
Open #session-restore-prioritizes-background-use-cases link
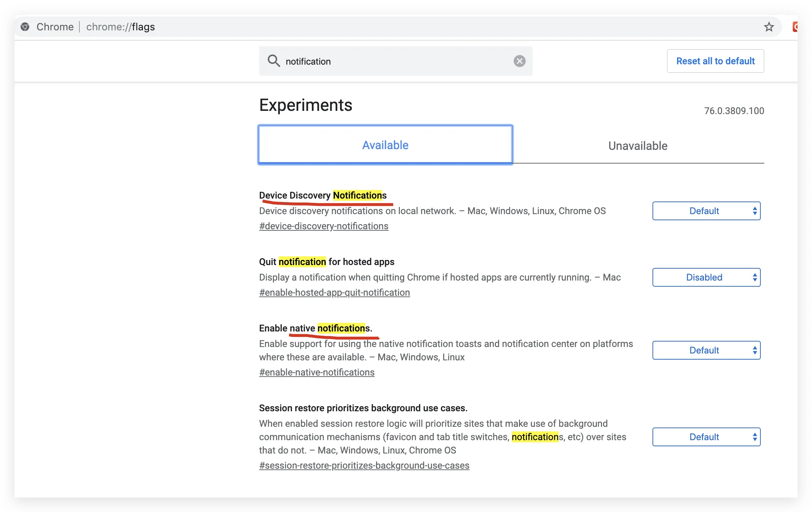(364, 465)
